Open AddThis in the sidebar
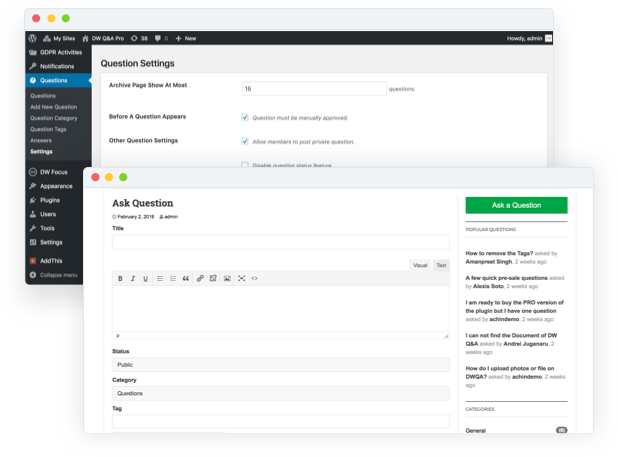The height and width of the screenshot is (457, 618). [54, 261]
